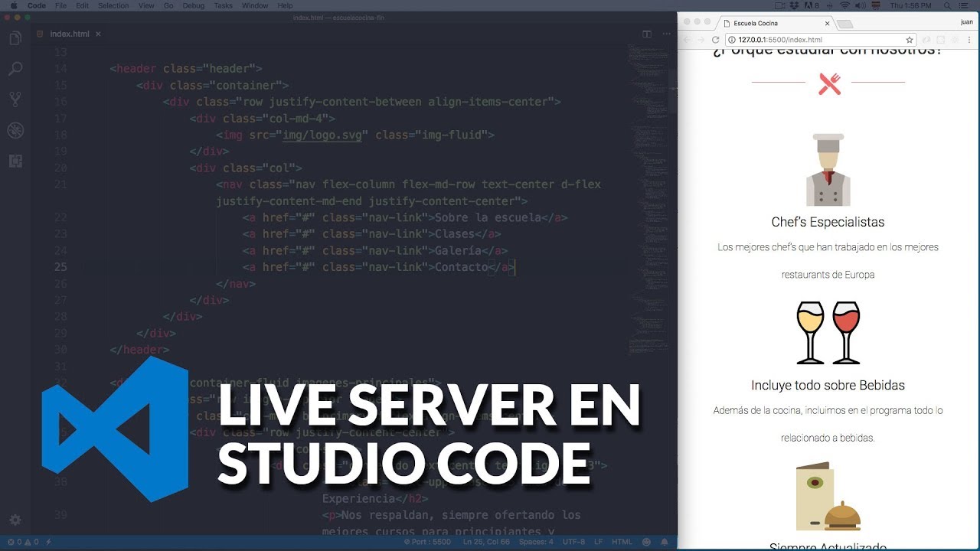Open a new browser tab
Image resolution: width=980 pixels, height=551 pixels.
tap(845, 24)
